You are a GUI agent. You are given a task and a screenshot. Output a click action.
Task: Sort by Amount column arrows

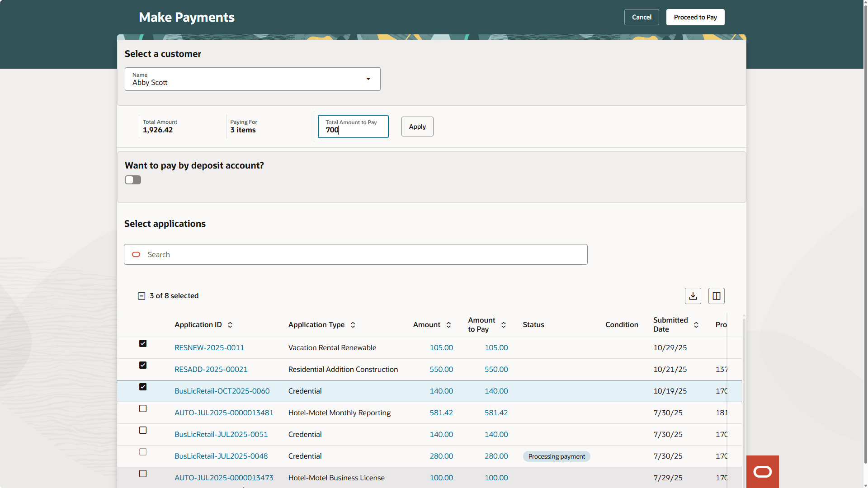pos(448,325)
